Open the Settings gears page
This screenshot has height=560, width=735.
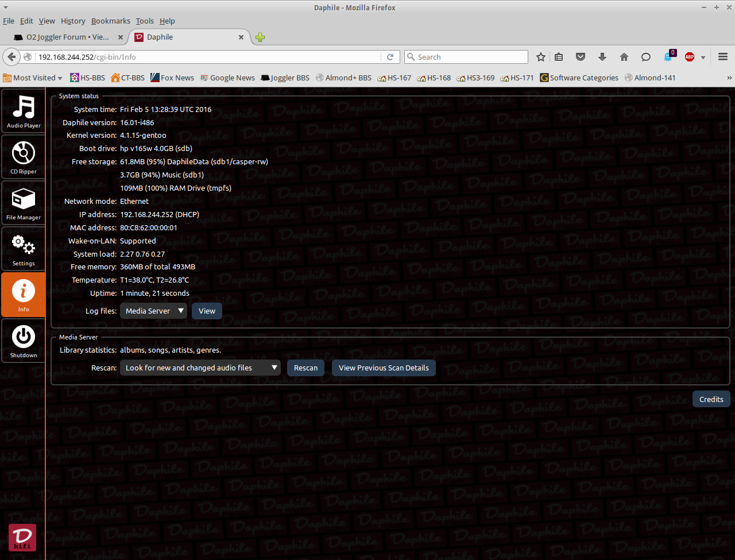23,249
